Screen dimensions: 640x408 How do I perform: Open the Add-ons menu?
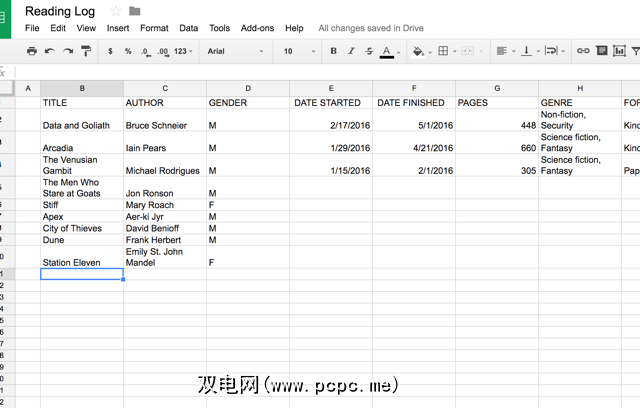click(x=257, y=29)
